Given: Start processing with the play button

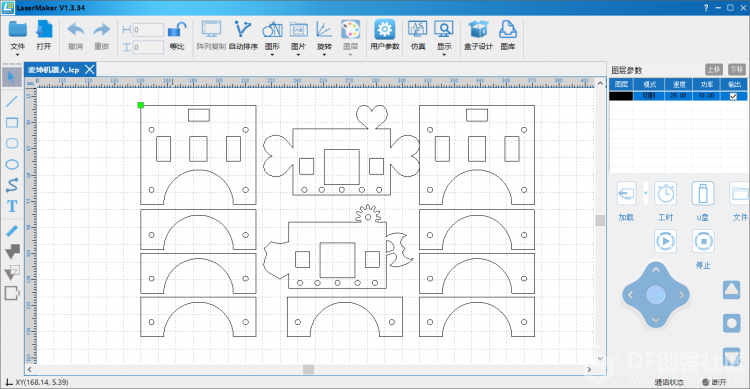Looking at the screenshot, I should coord(665,241).
